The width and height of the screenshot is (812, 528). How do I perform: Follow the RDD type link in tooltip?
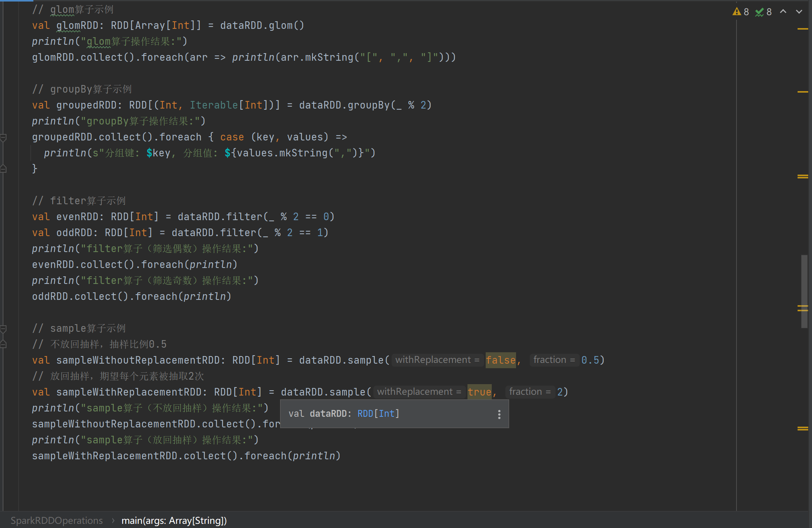pyautogui.click(x=365, y=414)
